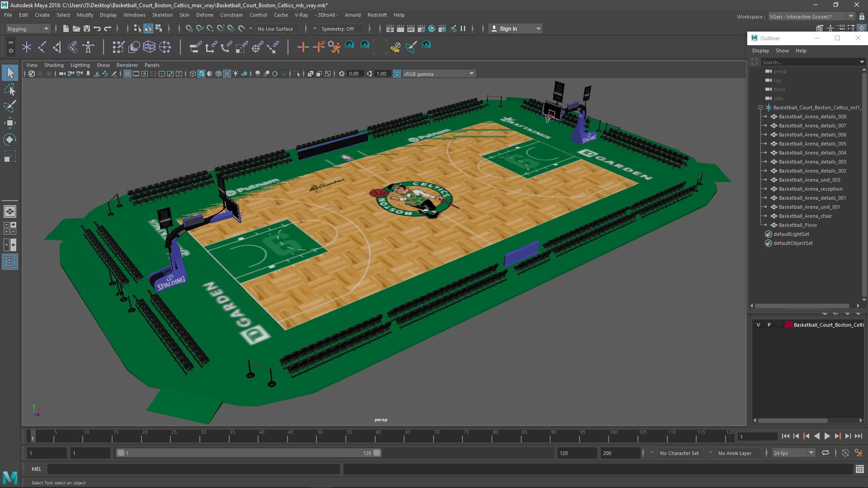Viewport: 868px width, 488px height.
Task: Toggle layer visibility V box
Action: click(x=759, y=324)
